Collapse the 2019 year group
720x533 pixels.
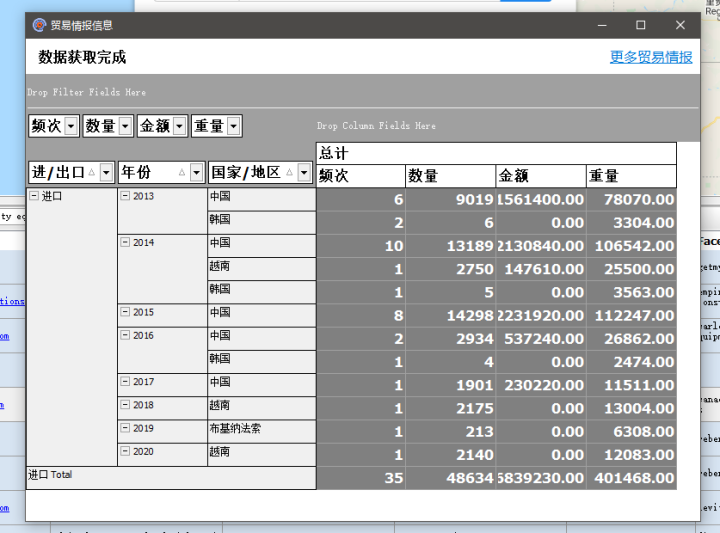click(x=125, y=428)
